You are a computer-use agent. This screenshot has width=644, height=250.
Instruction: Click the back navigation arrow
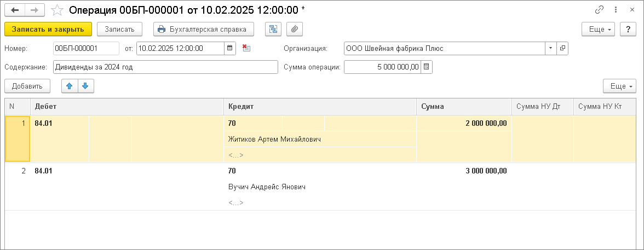[x=15, y=10]
